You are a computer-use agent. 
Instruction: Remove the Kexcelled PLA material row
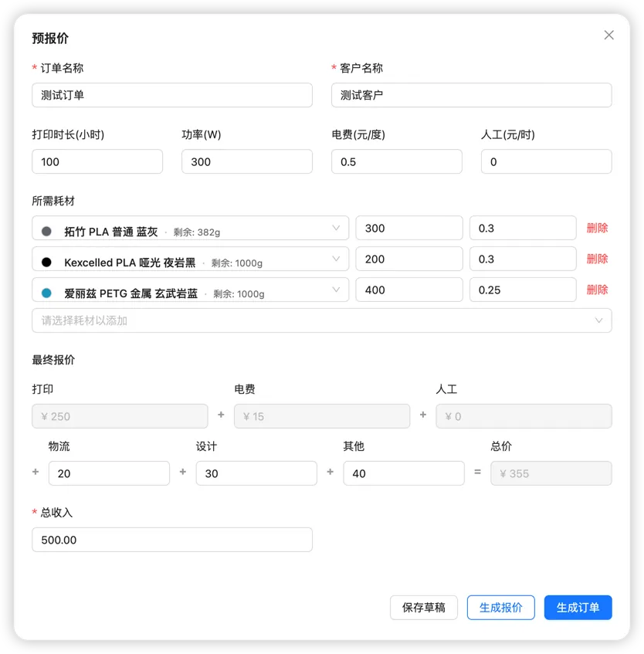tap(596, 259)
